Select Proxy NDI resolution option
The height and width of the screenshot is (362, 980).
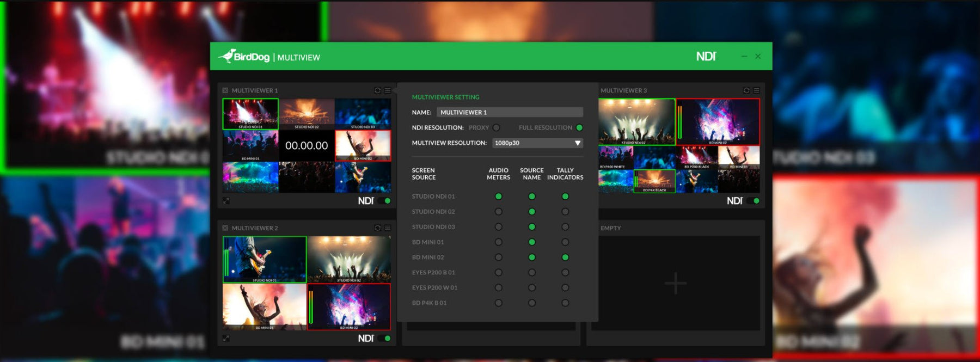click(496, 128)
